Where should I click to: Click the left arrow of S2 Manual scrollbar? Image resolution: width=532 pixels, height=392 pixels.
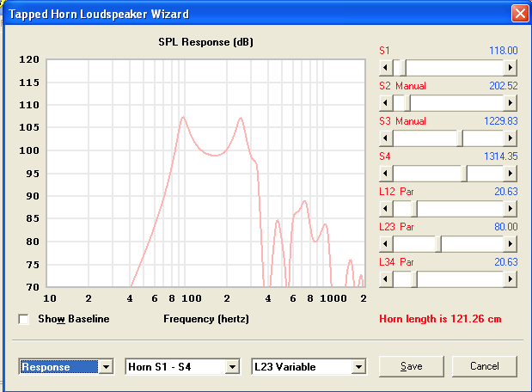tap(386, 103)
